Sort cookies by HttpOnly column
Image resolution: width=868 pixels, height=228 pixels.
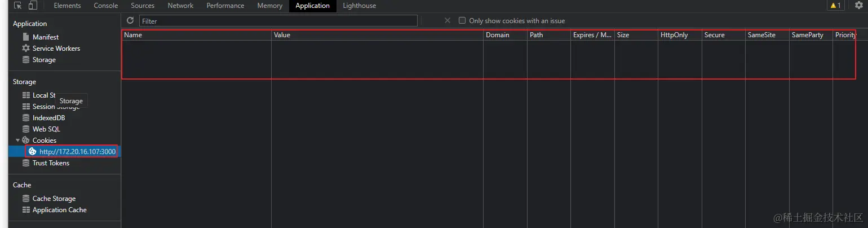pos(680,35)
